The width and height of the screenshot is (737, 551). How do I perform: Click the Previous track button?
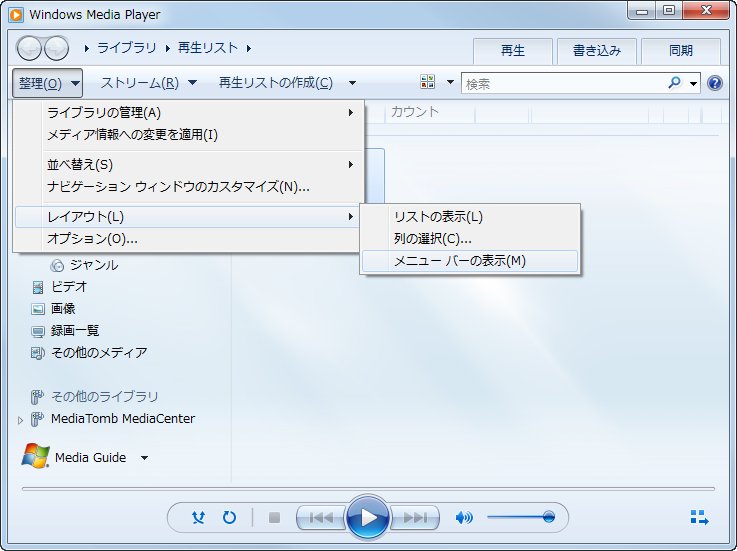[x=321, y=518]
